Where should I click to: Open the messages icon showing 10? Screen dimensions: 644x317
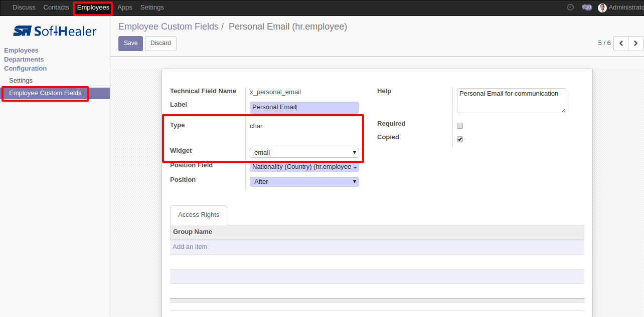pyautogui.click(x=587, y=8)
